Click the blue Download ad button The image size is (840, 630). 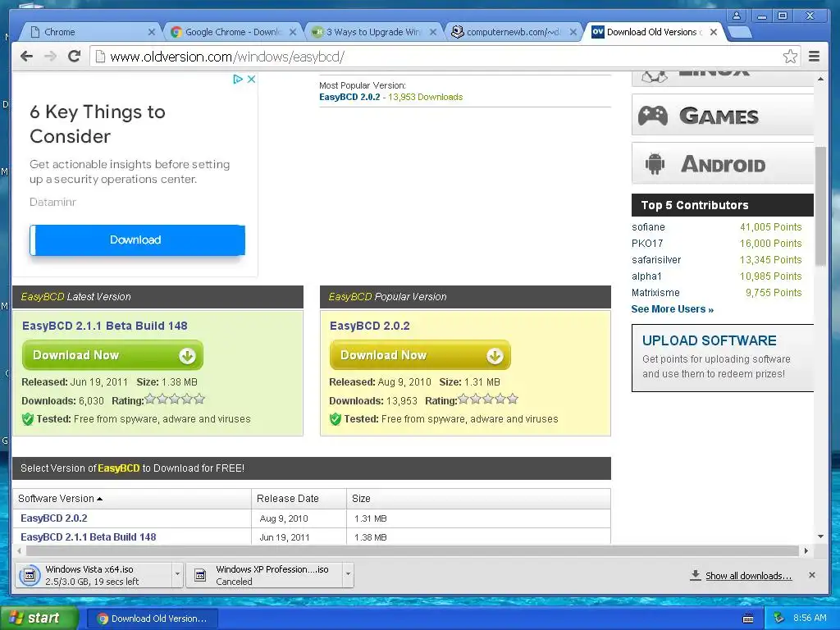(x=137, y=240)
